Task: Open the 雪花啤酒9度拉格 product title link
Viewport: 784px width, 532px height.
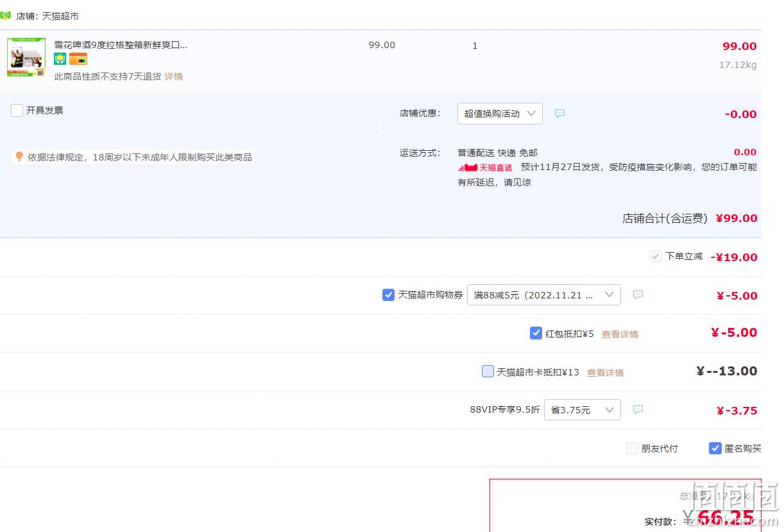Action: [121, 45]
